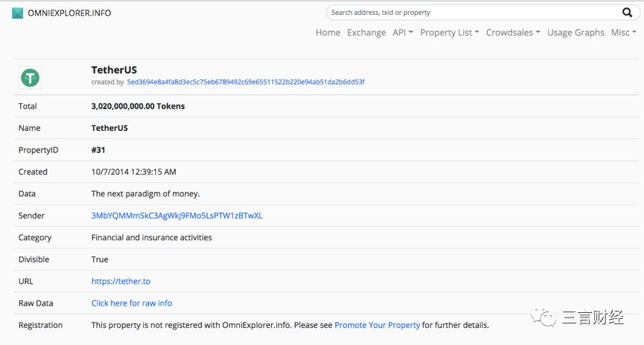Expand the Property List dropdown
Viewport: 644px width, 345px height.
click(450, 33)
